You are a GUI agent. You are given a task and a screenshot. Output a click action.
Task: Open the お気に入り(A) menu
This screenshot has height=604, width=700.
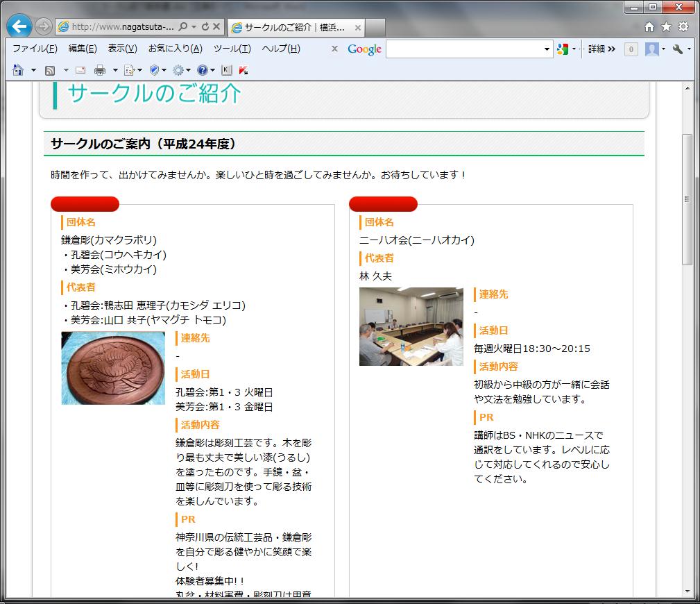(x=175, y=49)
